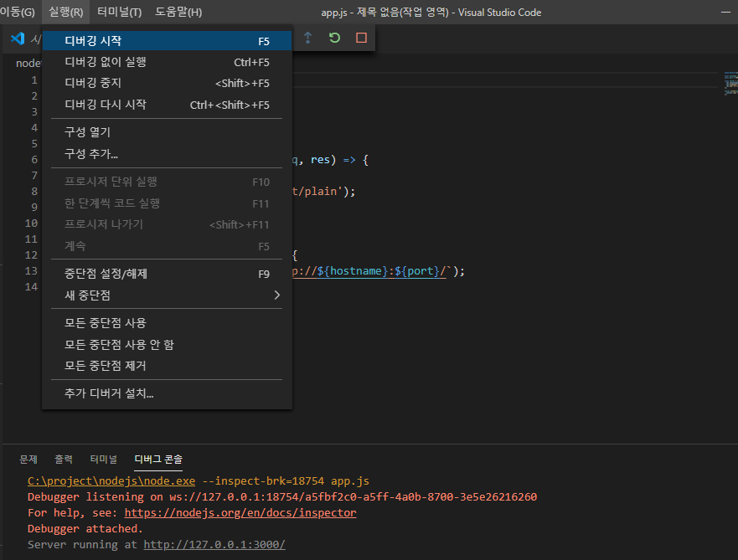Select 모든 중단점 사용 menu entry

coord(167,323)
